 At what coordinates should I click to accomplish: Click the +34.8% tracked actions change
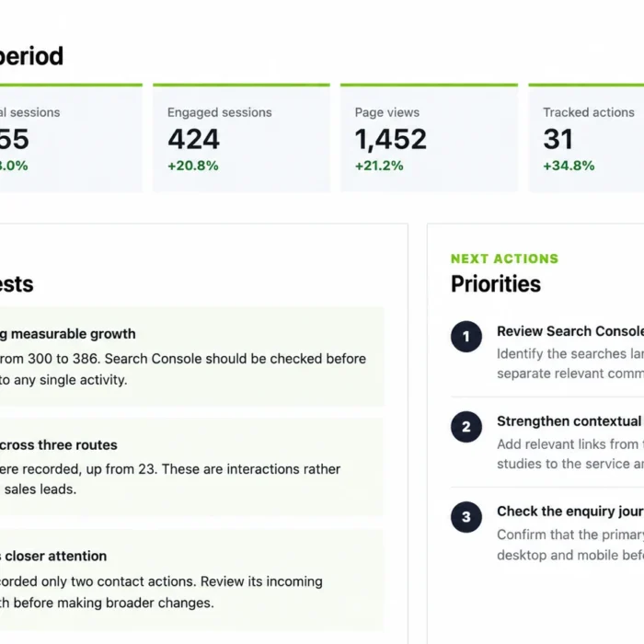pyautogui.click(x=569, y=166)
